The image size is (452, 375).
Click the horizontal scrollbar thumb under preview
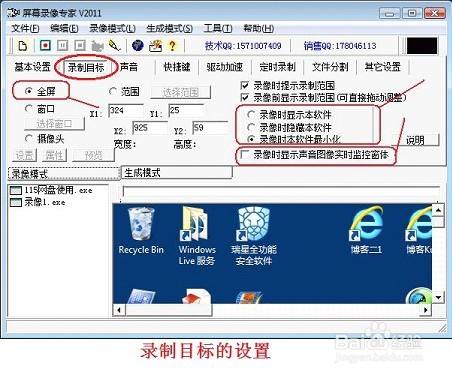point(169,310)
